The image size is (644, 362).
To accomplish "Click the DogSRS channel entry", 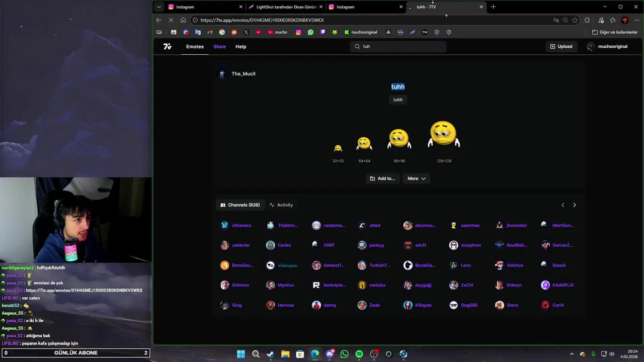I will 463,305.
